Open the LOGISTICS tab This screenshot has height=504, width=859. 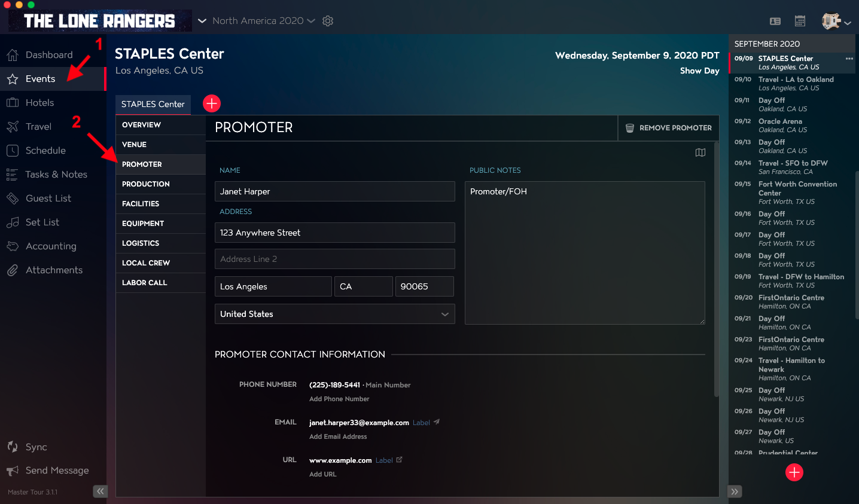[x=160, y=243]
